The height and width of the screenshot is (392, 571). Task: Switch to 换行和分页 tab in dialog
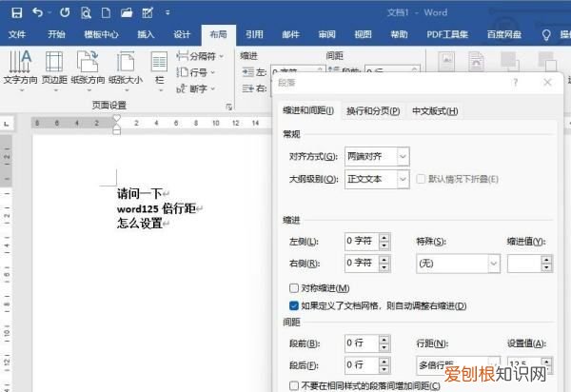tap(373, 111)
